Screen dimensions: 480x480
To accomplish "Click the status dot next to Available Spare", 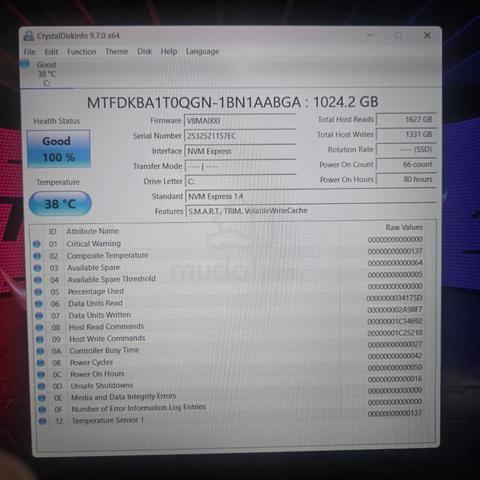I will coord(37,268).
